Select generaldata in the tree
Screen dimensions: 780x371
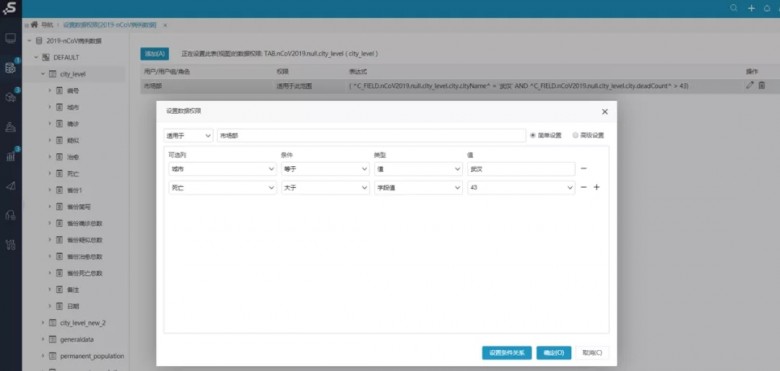click(x=77, y=340)
